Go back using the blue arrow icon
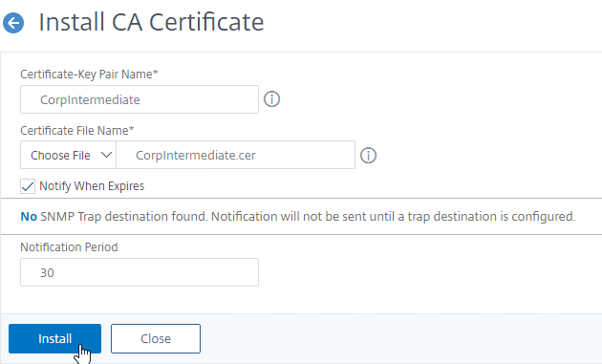The height and width of the screenshot is (364, 602). tap(13, 23)
